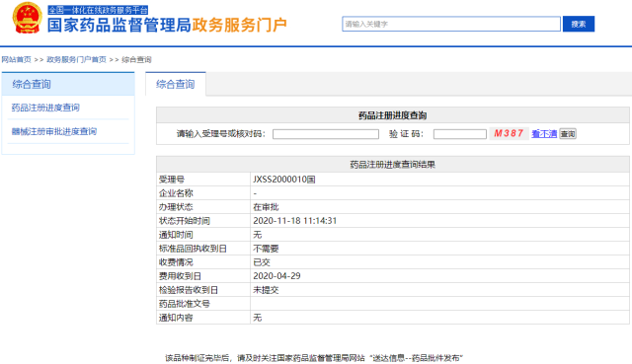Click the footer notice about 药品批件发布
This screenshot has height=364, width=632.
click(314, 358)
